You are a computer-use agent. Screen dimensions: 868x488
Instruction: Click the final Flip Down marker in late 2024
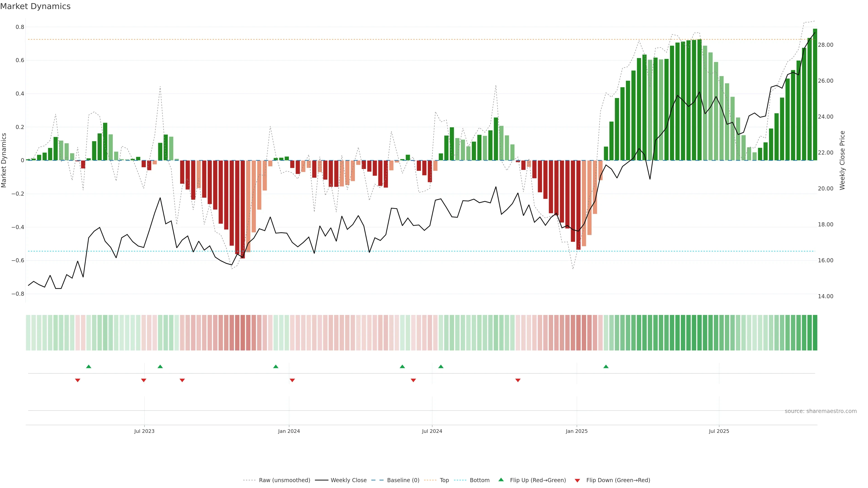click(518, 380)
